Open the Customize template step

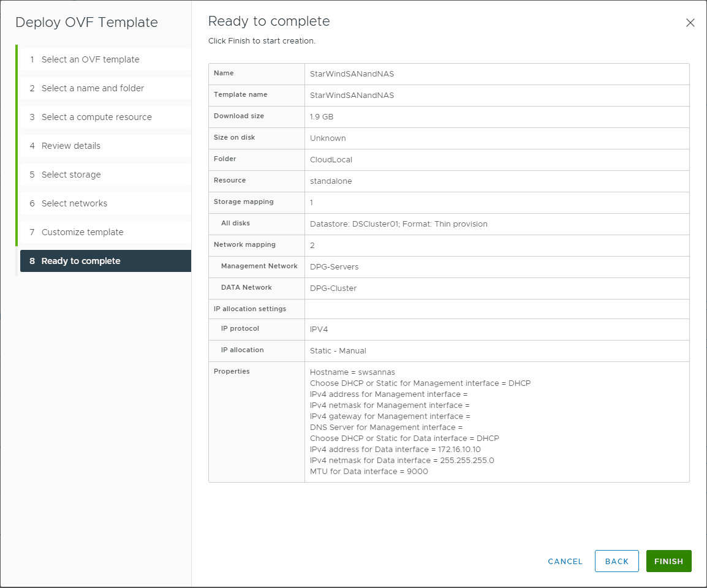coord(82,232)
